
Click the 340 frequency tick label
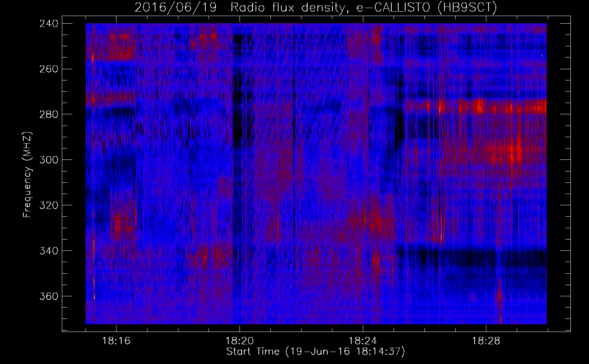point(48,251)
